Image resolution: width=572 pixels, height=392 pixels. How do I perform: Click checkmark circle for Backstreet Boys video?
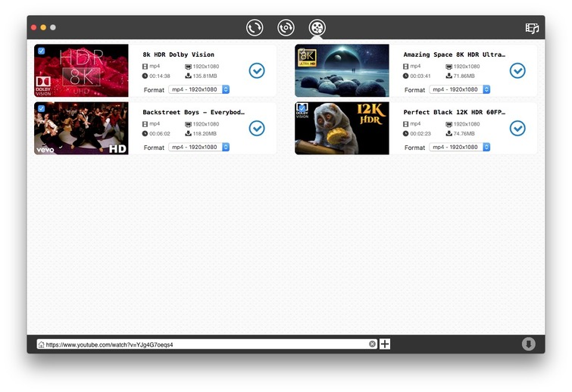(x=257, y=128)
